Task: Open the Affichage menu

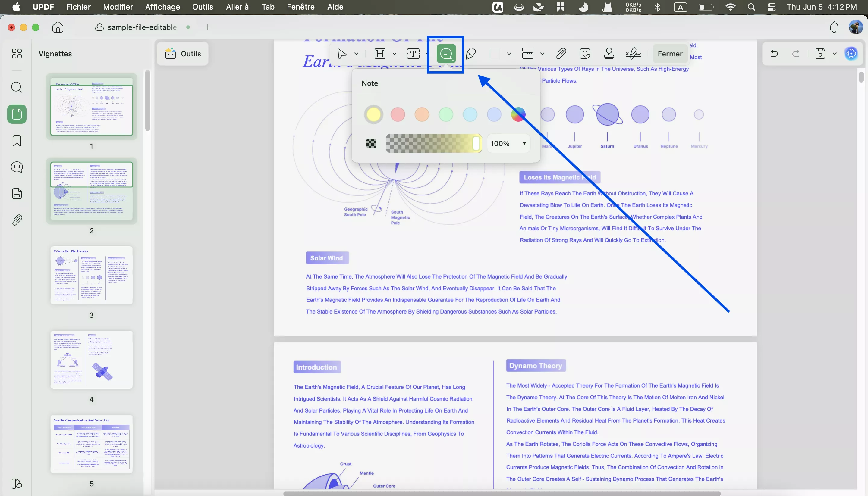Action: pyautogui.click(x=163, y=7)
